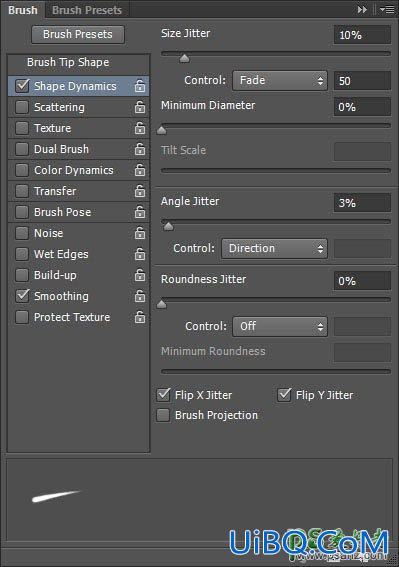The width and height of the screenshot is (399, 567).
Task: Enable the Brush Projection checkbox
Action: coord(163,415)
